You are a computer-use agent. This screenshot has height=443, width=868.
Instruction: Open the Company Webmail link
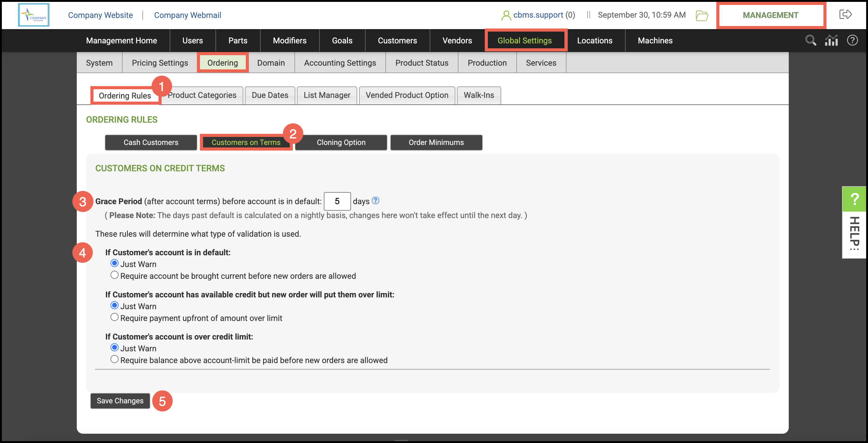click(187, 15)
